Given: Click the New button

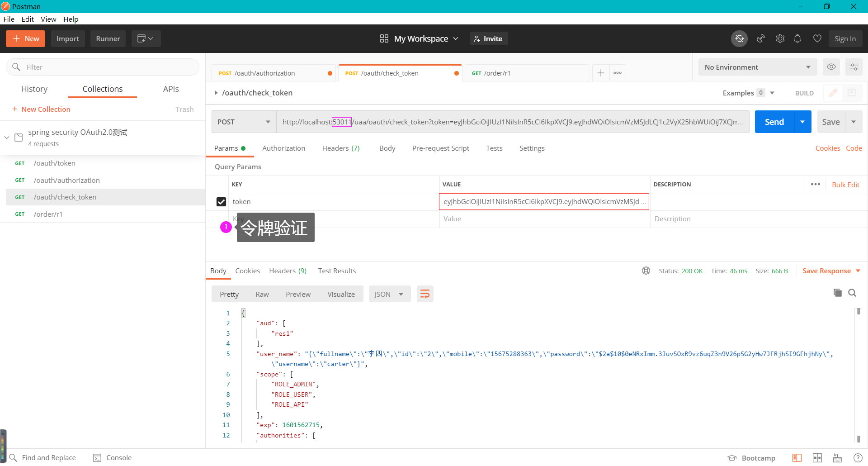Looking at the screenshot, I should click(x=25, y=39).
